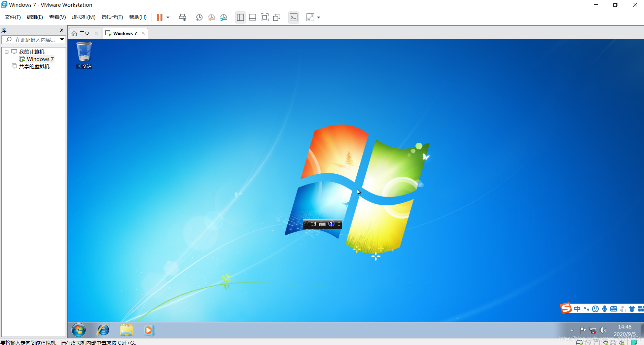Image resolution: width=644 pixels, height=345 pixels.
Task: Open language bar help question mark
Action: pyautogui.click(x=331, y=224)
